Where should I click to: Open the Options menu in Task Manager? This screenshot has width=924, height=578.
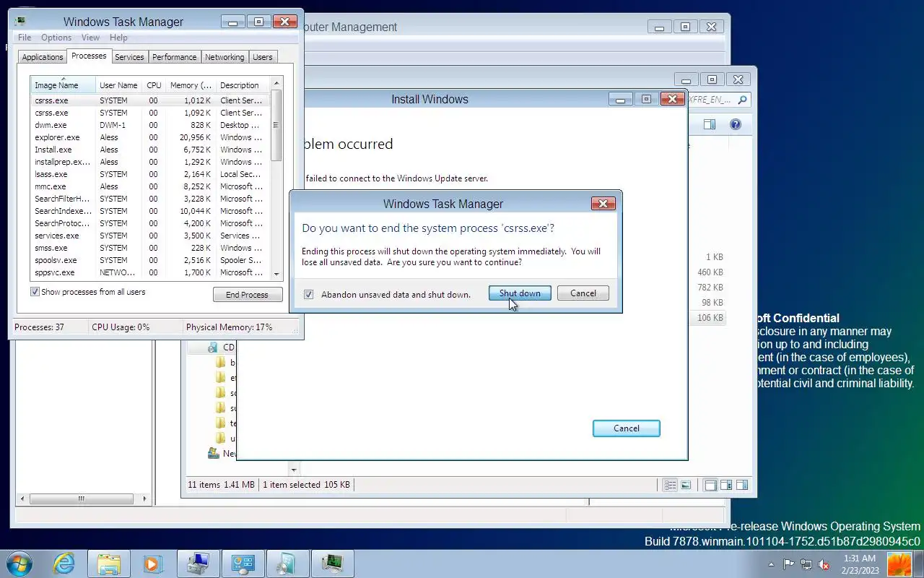(x=56, y=38)
